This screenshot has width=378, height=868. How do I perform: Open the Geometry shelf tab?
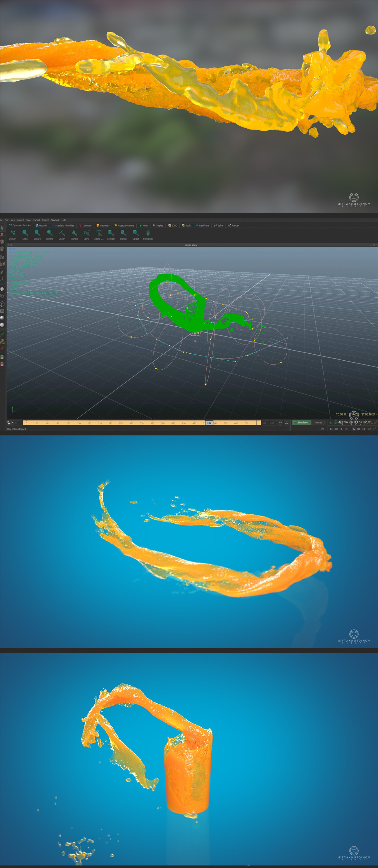[103, 225]
